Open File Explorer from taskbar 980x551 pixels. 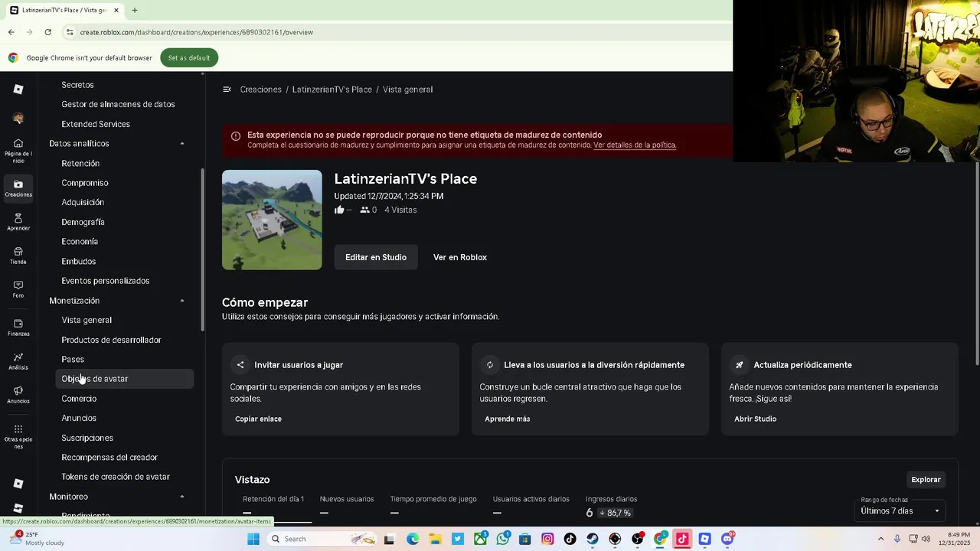(435, 539)
